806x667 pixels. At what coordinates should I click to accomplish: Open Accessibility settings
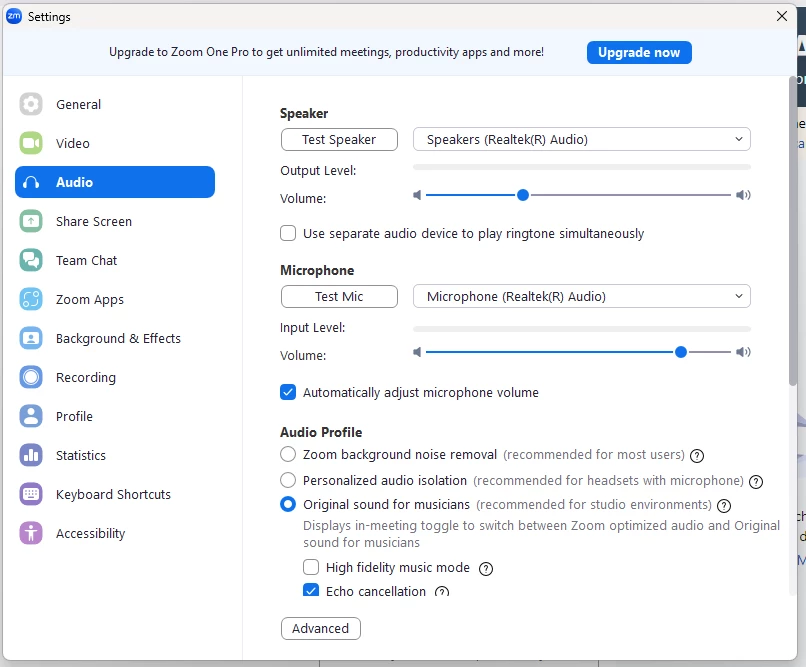coord(115,534)
